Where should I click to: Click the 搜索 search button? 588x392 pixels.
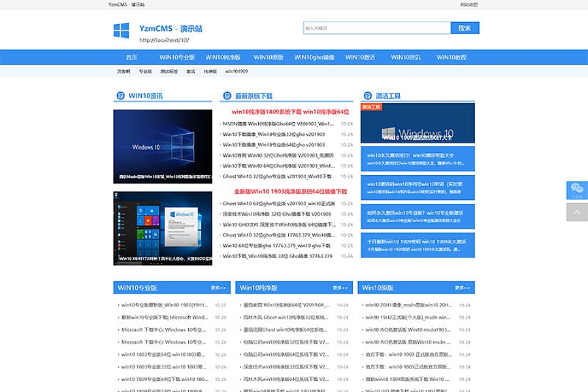coord(465,27)
